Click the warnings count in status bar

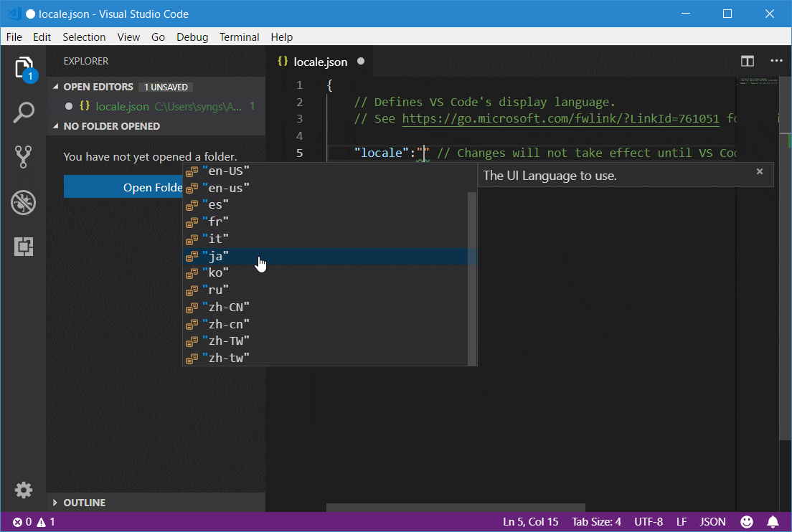tap(46, 522)
